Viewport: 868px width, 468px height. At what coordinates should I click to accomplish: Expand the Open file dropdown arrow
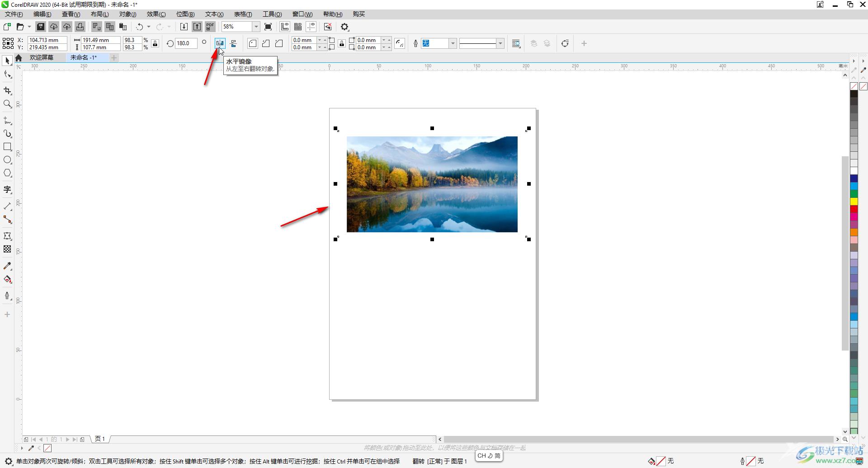(x=29, y=27)
